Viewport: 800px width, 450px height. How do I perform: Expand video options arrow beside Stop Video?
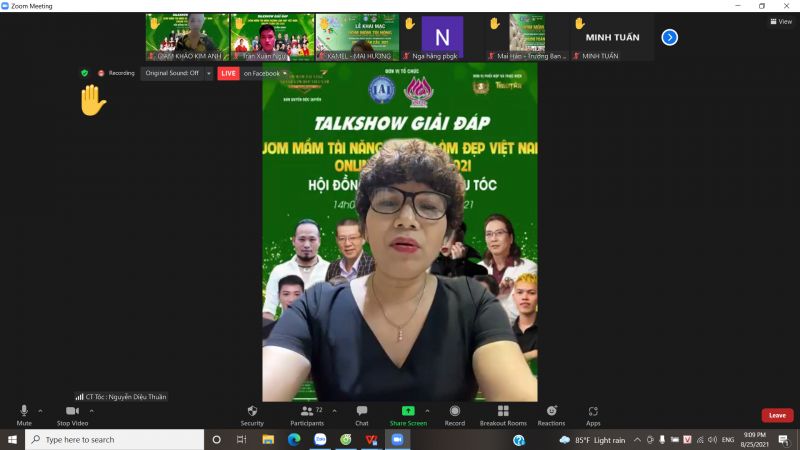tap(91, 411)
